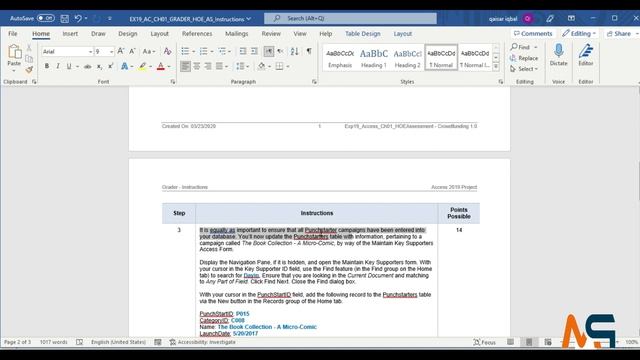Toggle Underline formatting

coord(69,66)
